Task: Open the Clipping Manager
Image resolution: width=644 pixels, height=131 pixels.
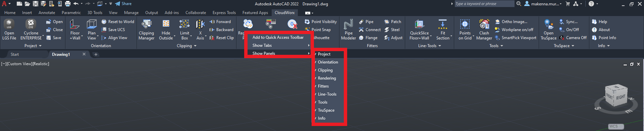Action: pyautogui.click(x=146, y=29)
